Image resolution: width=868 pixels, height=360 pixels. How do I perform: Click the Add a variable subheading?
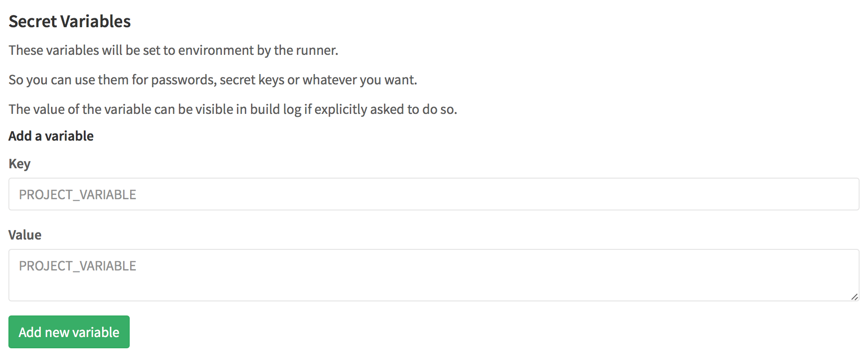pos(51,136)
